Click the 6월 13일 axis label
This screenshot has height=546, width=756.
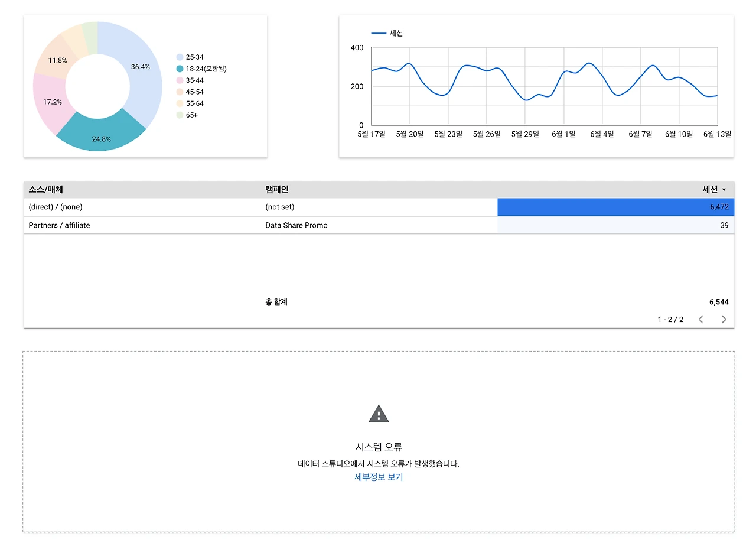[717, 134]
